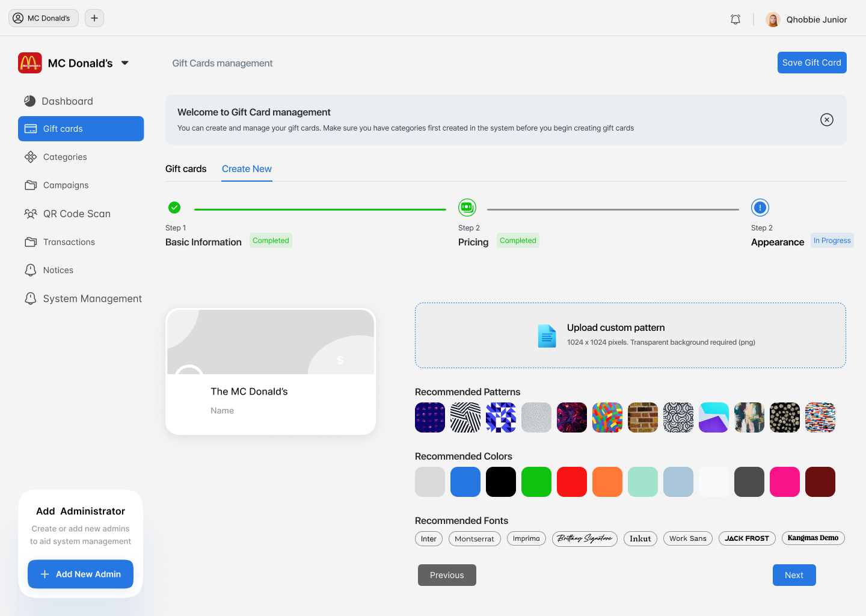Choose the Montserrat font chip
Image resolution: width=866 pixels, height=616 pixels.
pyautogui.click(x=474, y=538)
